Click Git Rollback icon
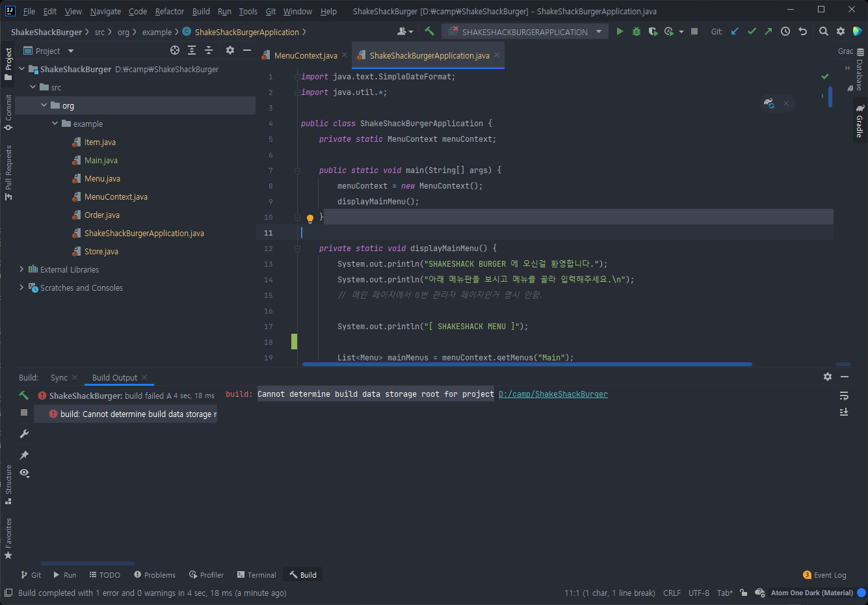 coord(802,31)
